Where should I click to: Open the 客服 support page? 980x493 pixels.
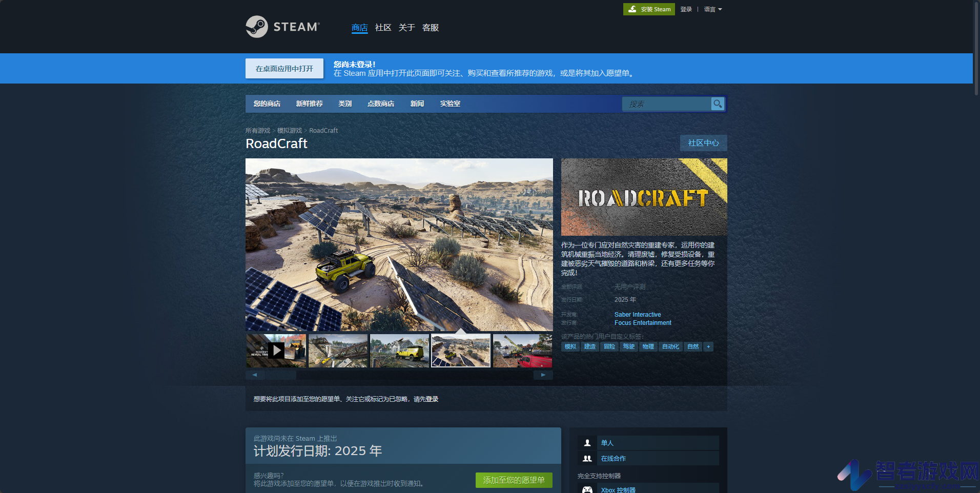[431, 28]
